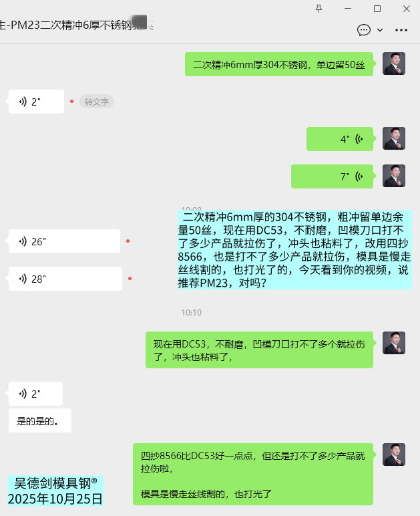Click the speaker icon on the 26-second voice
The width and height of the screenshot is (420, 516).
pyautogui.click(x=22, y=241)
